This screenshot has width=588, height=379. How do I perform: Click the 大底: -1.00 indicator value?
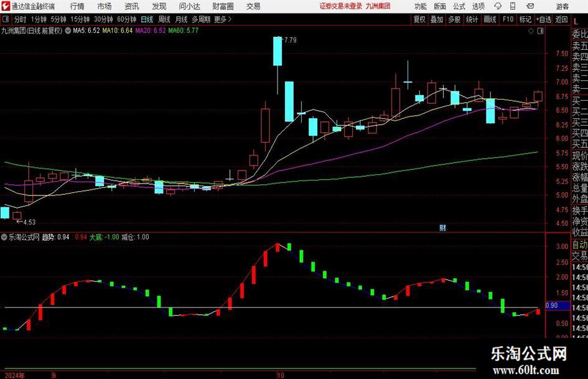[105, 237]
